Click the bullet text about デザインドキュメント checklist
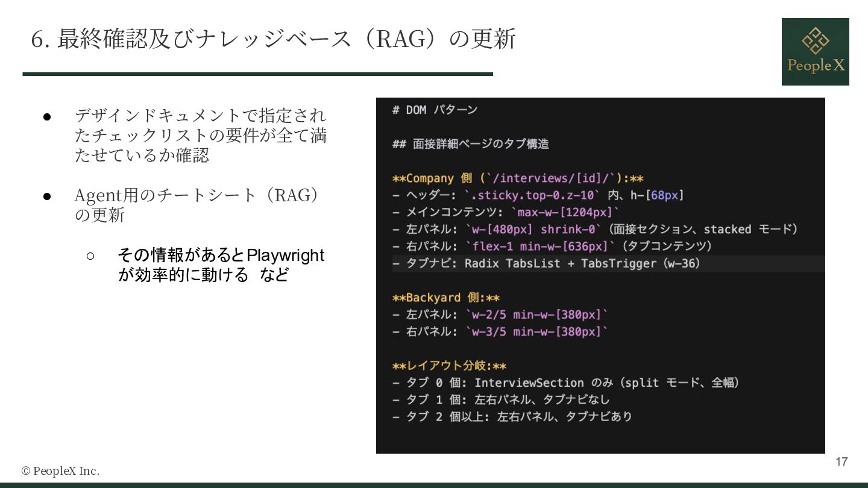 click(x=200, y=135)
